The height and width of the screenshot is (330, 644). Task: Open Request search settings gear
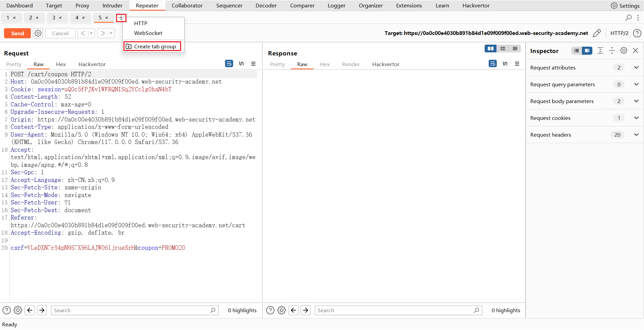[18, 310]
